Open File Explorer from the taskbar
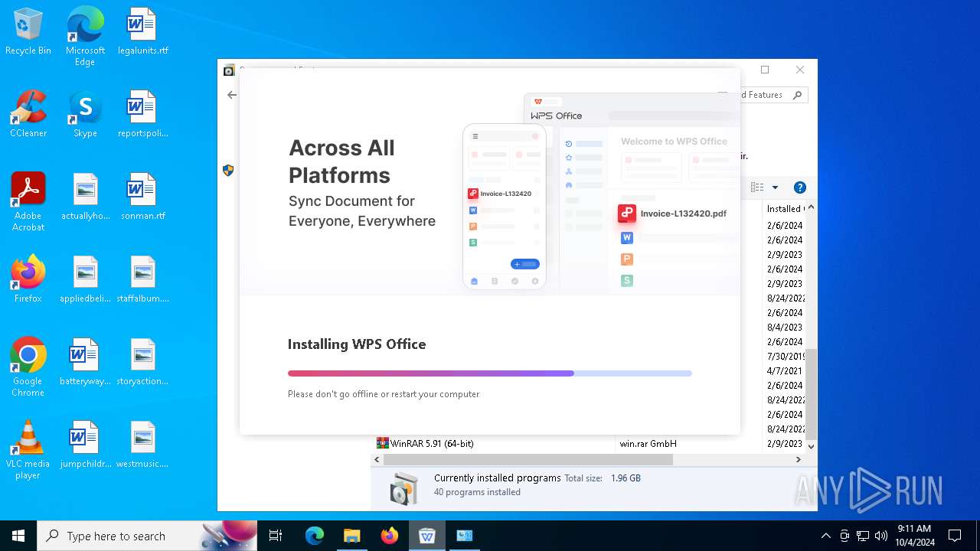 click(352, 536)
